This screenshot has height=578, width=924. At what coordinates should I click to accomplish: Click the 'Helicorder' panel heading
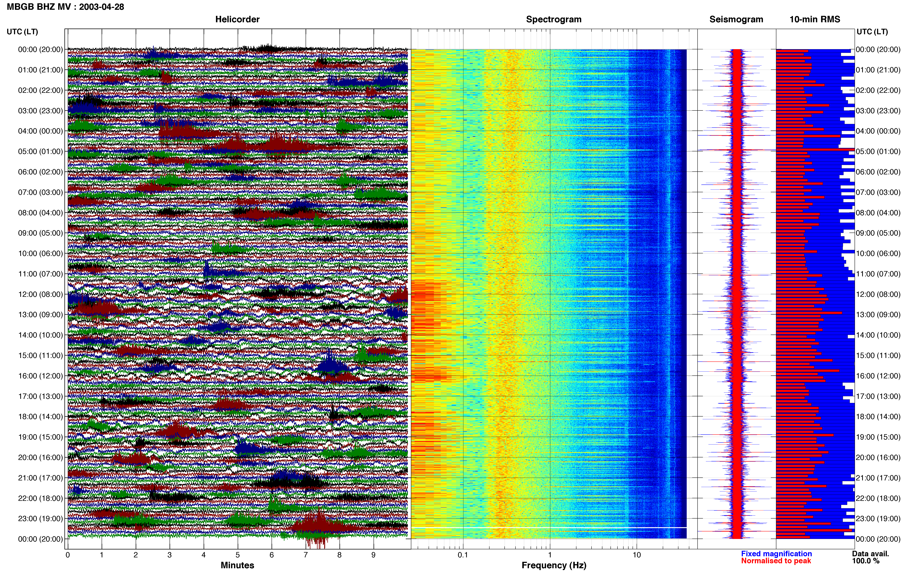pos(237,20)
